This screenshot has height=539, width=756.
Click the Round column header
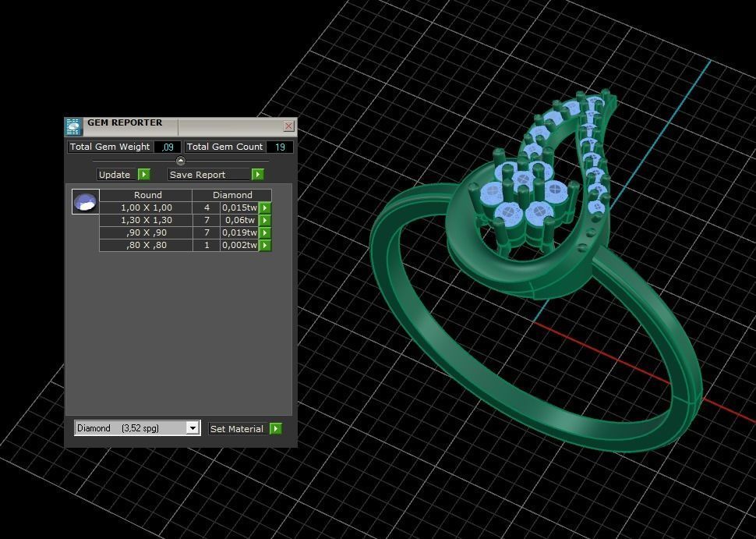[x=146, y=195]
